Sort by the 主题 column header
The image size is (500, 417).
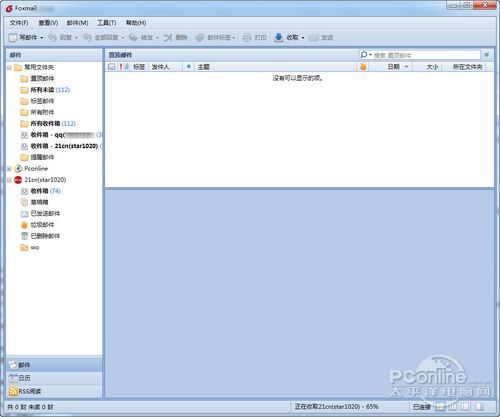coord(275,67)
